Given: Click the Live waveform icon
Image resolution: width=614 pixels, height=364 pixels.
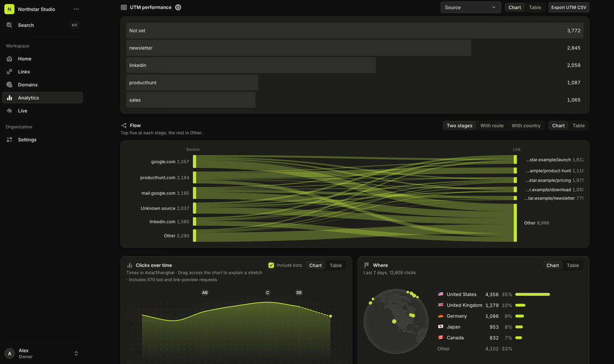Looking at the screenshot, I should (9, 111).
